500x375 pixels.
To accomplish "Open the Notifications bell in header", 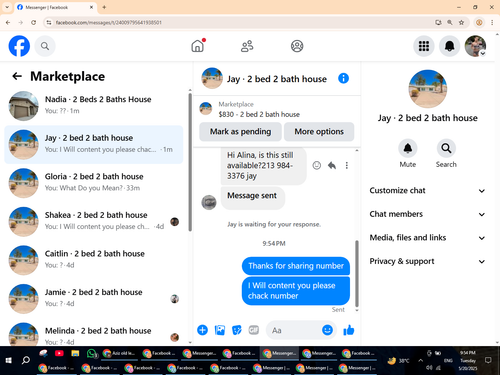I will pos(450,46).
